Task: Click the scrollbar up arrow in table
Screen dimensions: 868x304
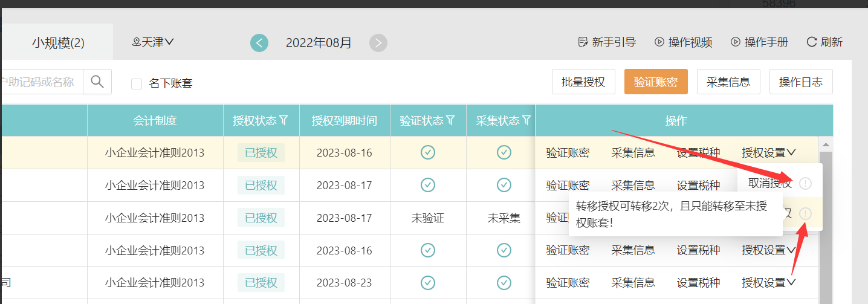Action: tap(825, 144)
